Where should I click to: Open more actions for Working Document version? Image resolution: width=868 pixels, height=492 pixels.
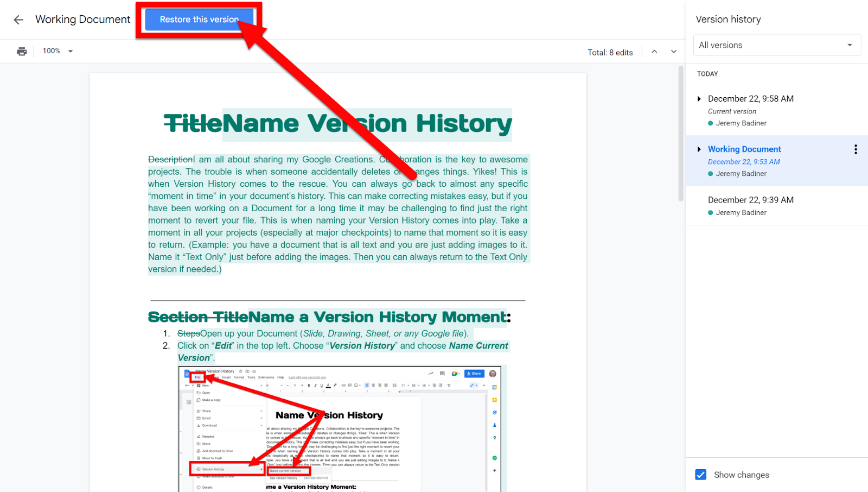click(856, 149)
